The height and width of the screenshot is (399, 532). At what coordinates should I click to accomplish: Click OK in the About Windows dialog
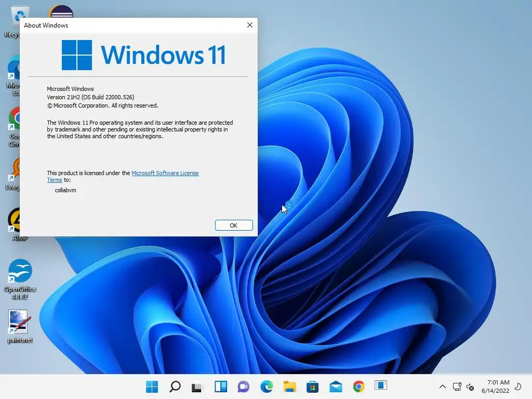(234, 225)
